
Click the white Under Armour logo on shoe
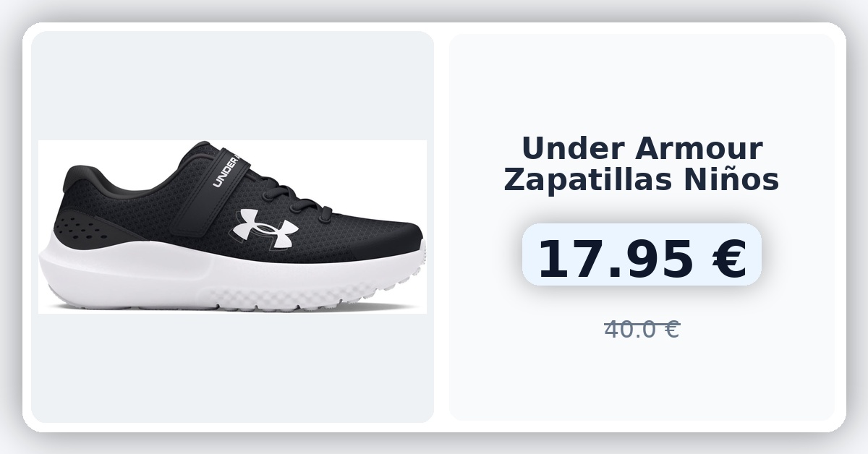click(265, 227)
